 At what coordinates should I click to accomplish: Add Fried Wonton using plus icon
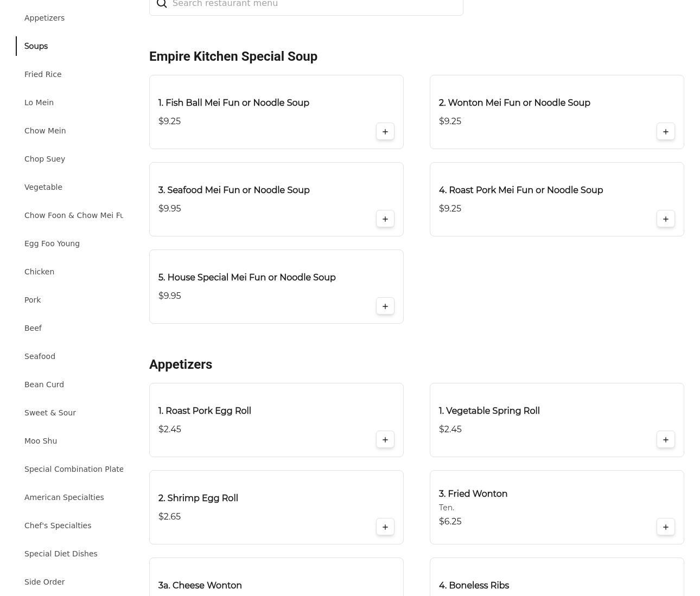[665, 527]
